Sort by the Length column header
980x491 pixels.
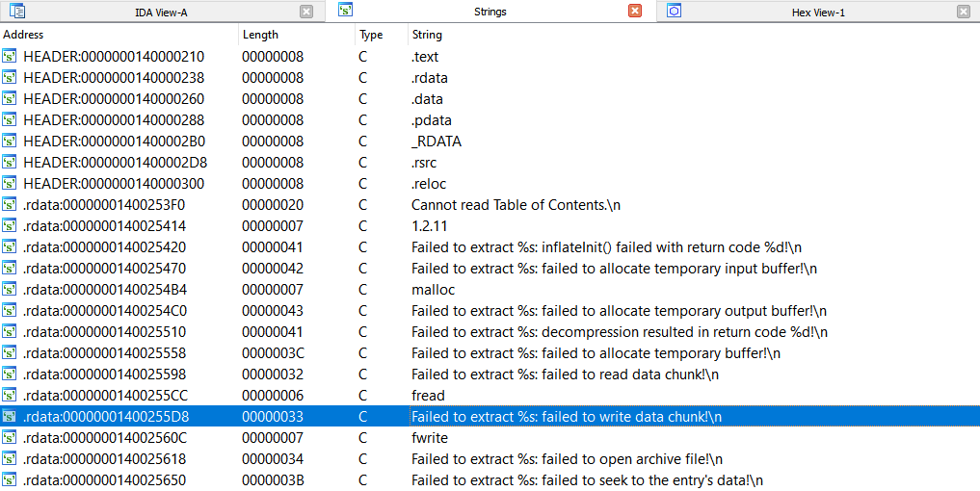point(297,35)
